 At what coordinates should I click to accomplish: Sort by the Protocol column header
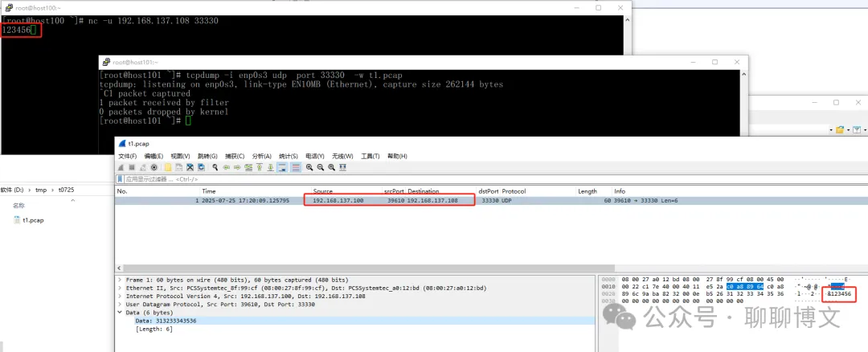(514, 191)
